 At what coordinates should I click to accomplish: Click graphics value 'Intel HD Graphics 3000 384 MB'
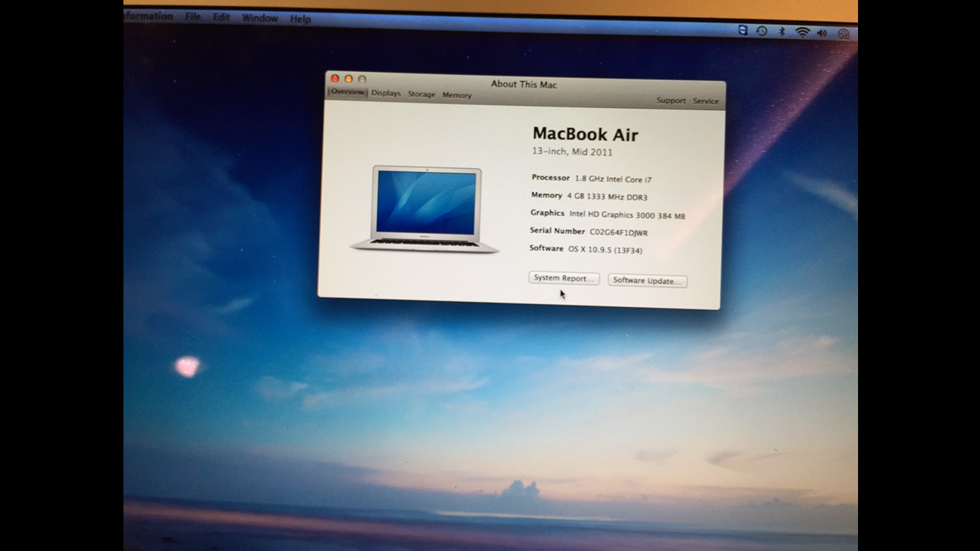pos(627,215)
